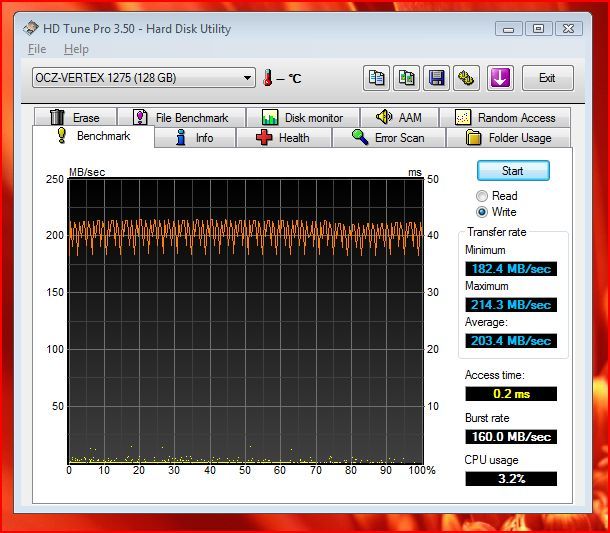Click the maximum 214.3 MB/sec value

point(511,305)
